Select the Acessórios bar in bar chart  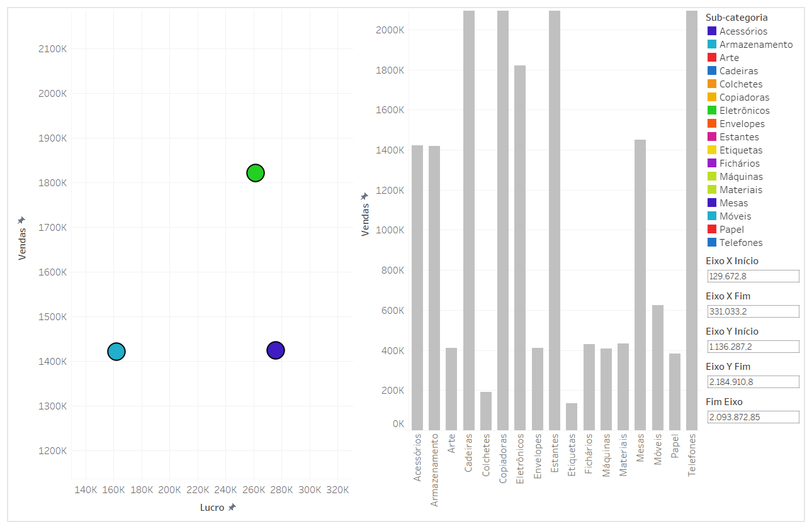click(x=417, y=287)
